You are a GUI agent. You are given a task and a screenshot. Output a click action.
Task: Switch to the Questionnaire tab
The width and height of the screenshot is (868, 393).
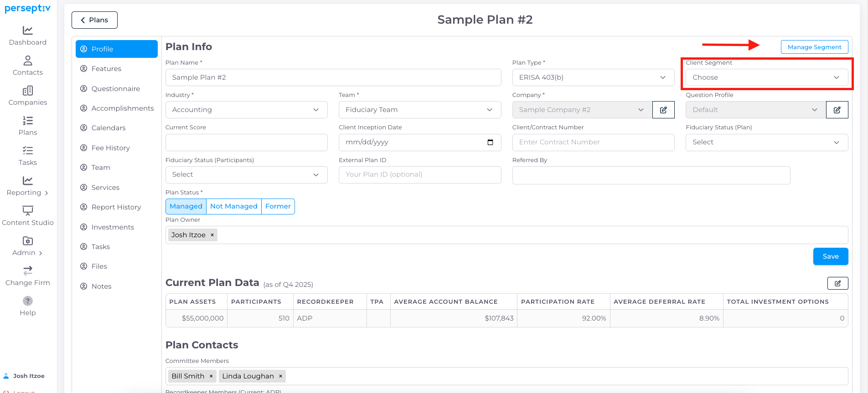tap(117, 89)
